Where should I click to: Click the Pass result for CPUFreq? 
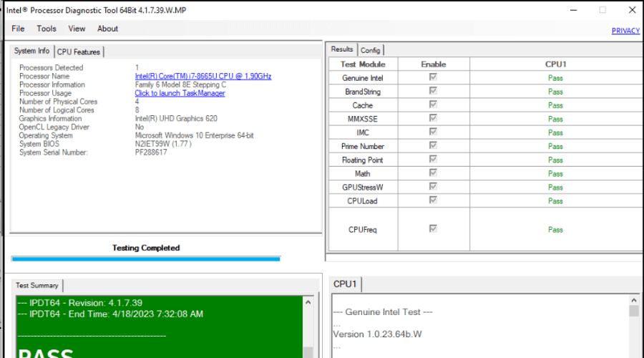pos(555,230)
